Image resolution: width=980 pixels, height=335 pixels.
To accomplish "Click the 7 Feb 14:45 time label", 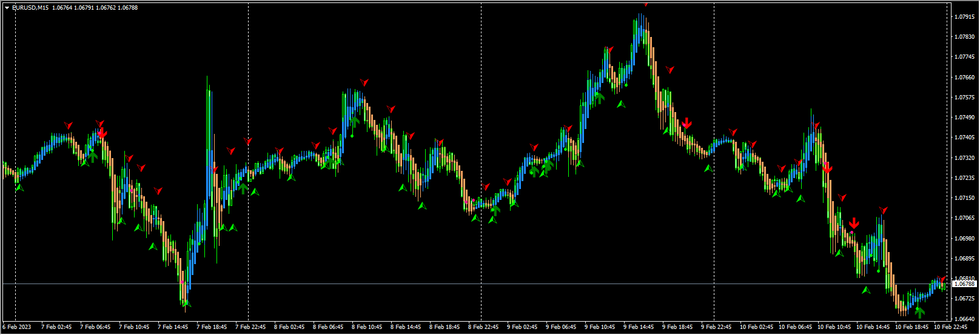I will (173, 327).
